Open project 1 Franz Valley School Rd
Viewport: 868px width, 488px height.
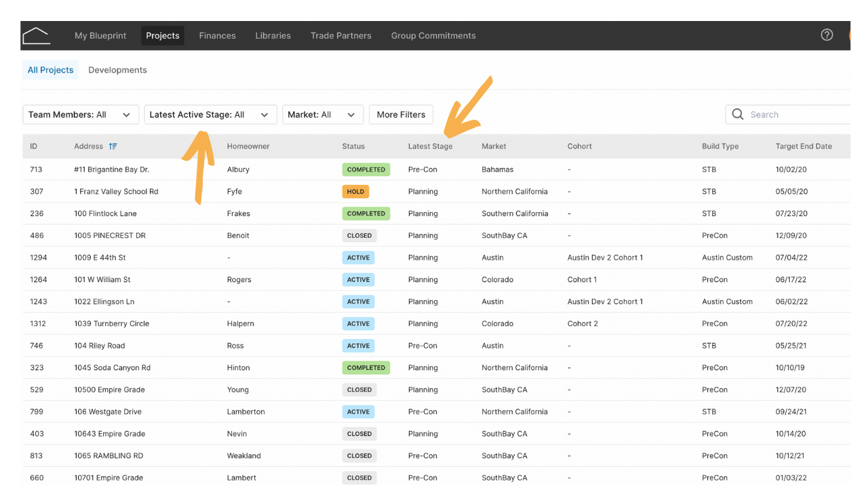tap(116, 192)
